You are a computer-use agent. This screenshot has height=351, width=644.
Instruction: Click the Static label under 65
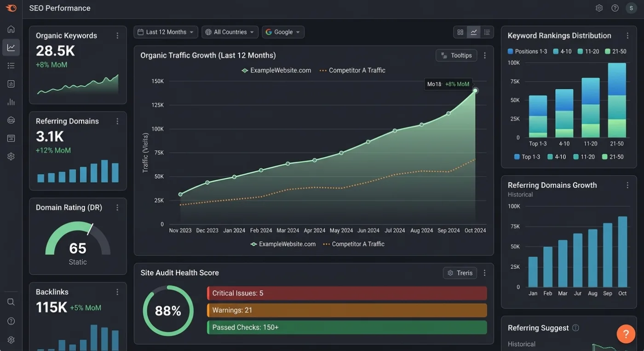[x=78, y=262]
